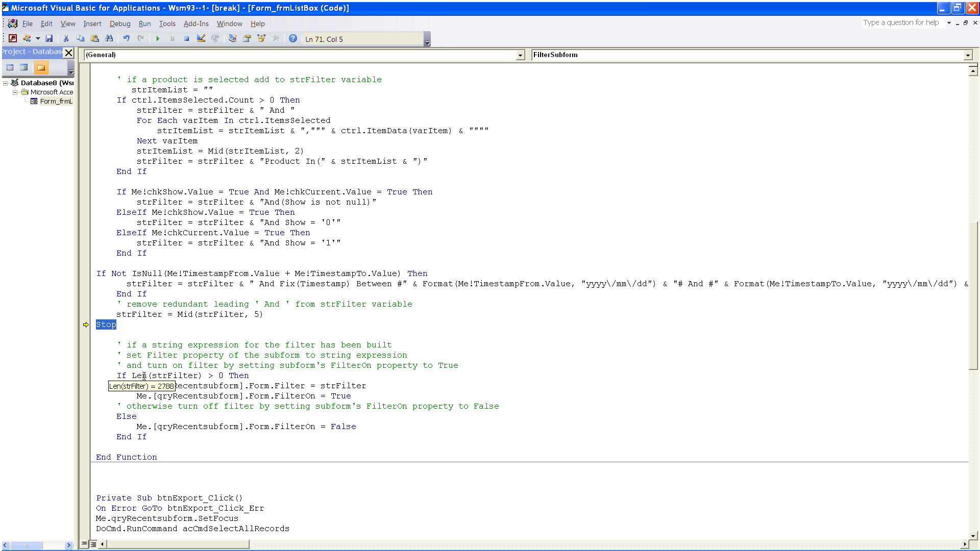Continue execution with the Run icon

[158, 38]
